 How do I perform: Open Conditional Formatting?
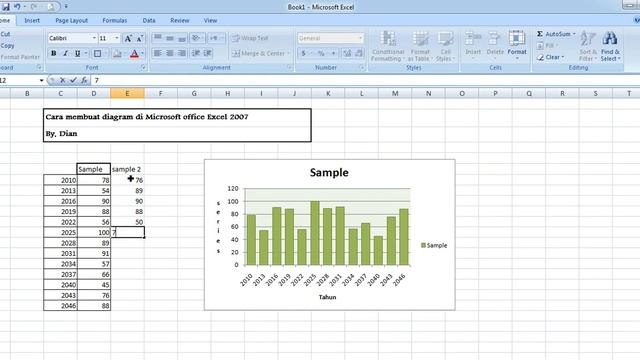(x=388, y=46)
